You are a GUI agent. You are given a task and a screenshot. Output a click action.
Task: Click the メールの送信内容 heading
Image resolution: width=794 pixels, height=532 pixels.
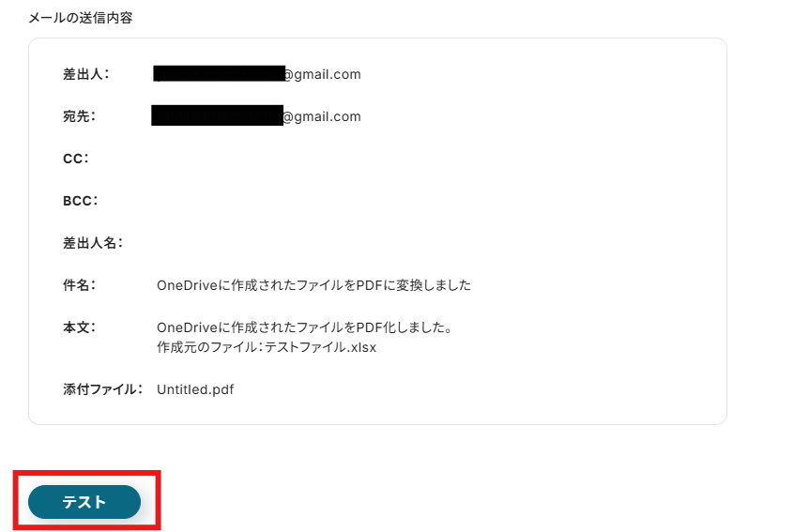(x=81, y=18)
